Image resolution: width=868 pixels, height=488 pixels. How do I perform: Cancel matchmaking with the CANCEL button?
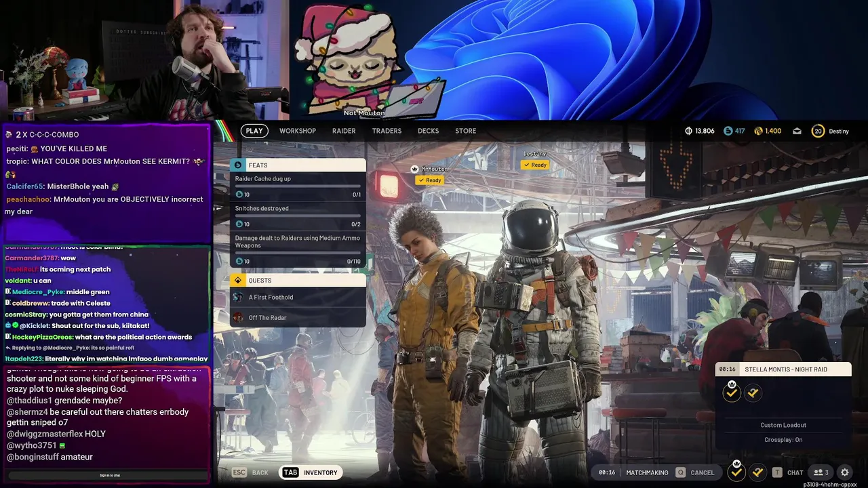tap(703, 472)
